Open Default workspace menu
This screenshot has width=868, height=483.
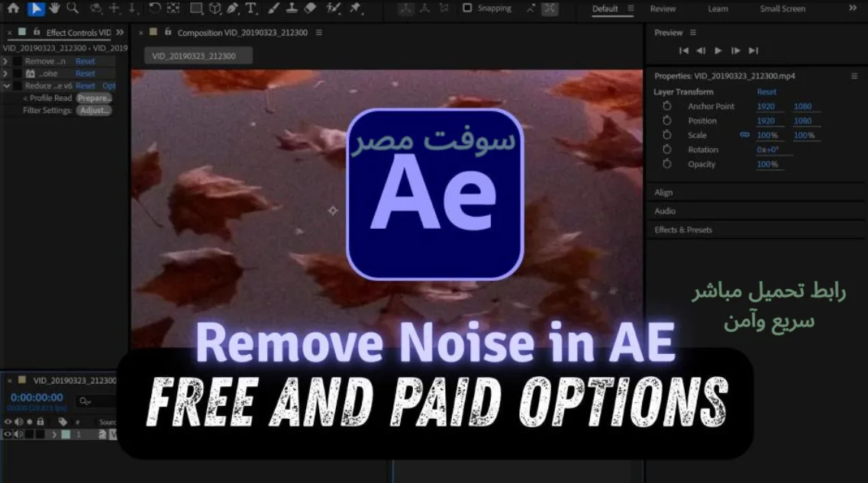[x=631, y=8]
